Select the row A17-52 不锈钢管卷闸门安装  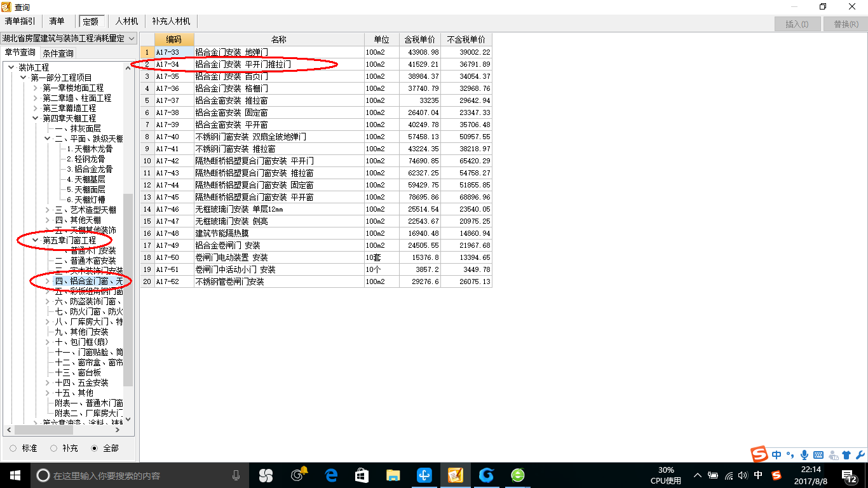point(316,281)
